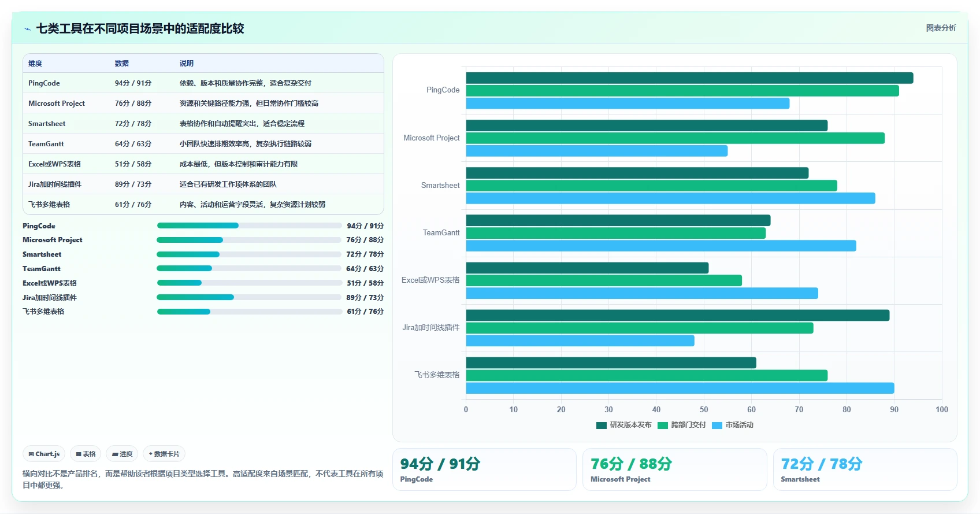
Task: Click the 数据 column header
Action: (121, 64)
